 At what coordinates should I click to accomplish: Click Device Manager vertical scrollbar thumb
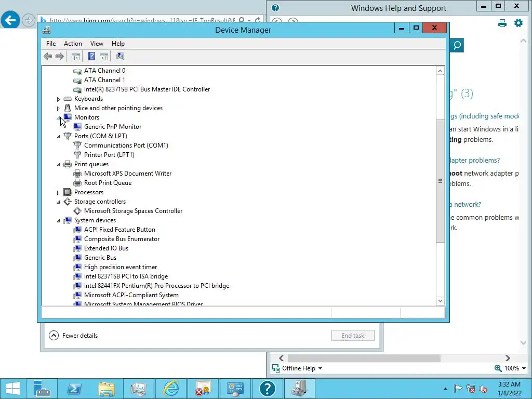440,181
